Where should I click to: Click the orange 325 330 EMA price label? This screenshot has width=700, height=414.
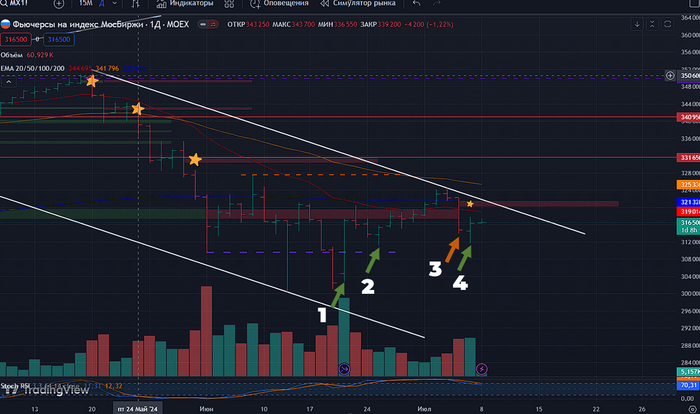688,184
